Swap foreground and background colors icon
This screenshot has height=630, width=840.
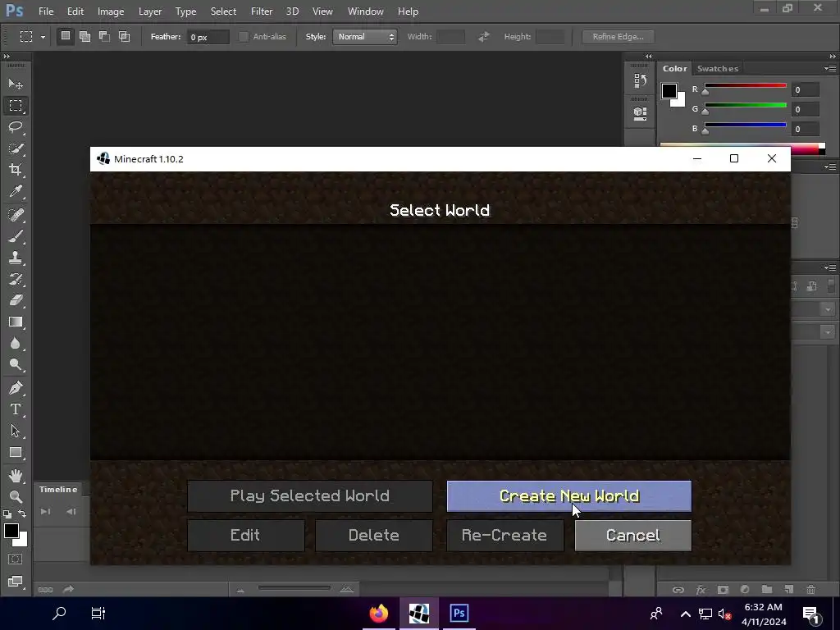pyautogui.click(x=22, y=514)
